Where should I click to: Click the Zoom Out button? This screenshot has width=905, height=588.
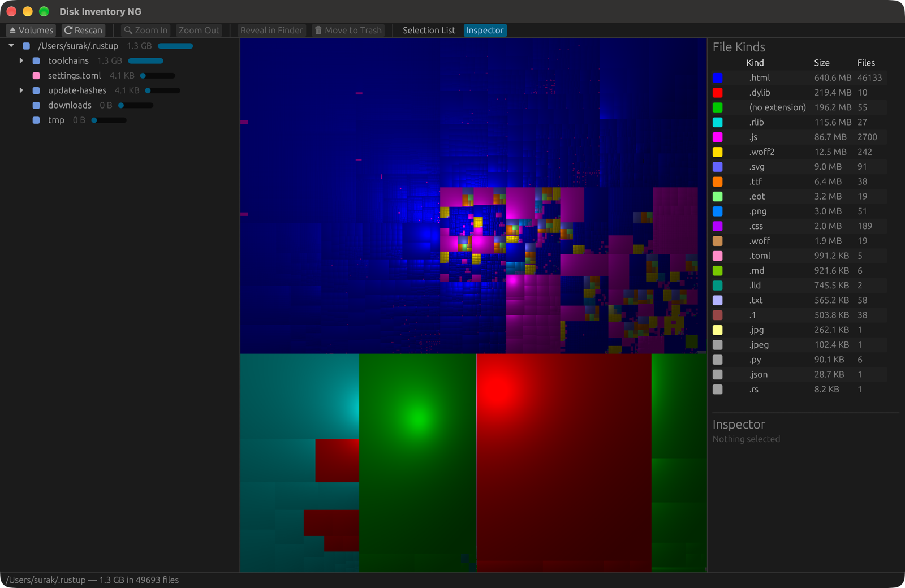pyautogui.click(x=199, y=31)
